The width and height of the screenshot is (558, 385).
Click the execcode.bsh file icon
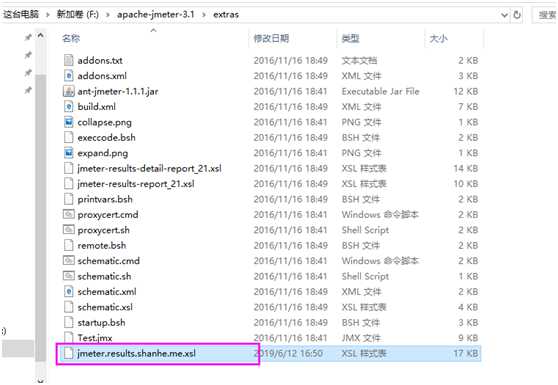pyautogui.click(x=68, y=137)
